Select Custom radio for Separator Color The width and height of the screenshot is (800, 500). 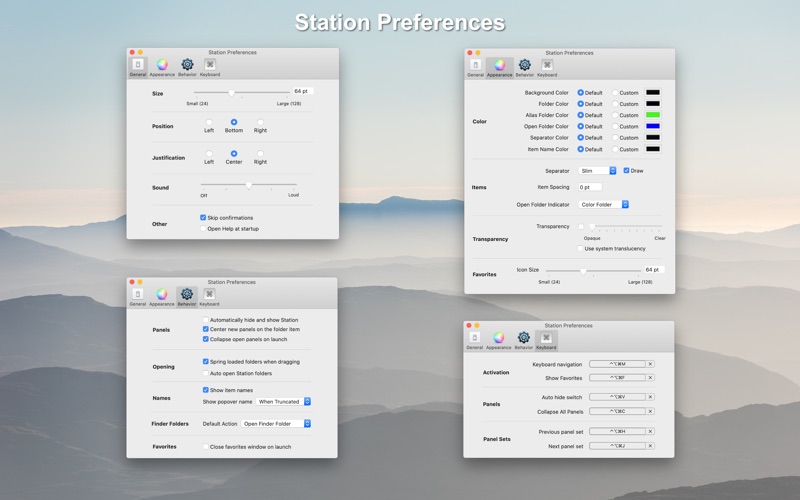pos(615,138)
